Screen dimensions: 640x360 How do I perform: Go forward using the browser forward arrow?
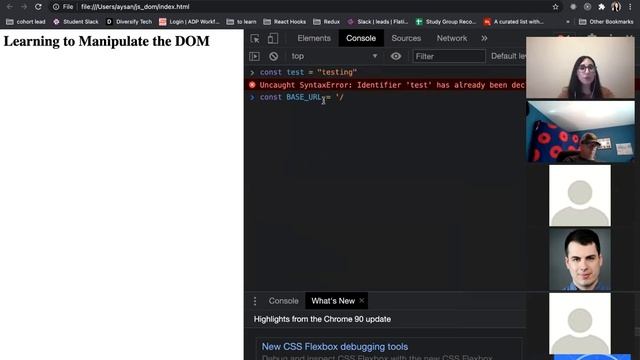click(x=24, y=7)
